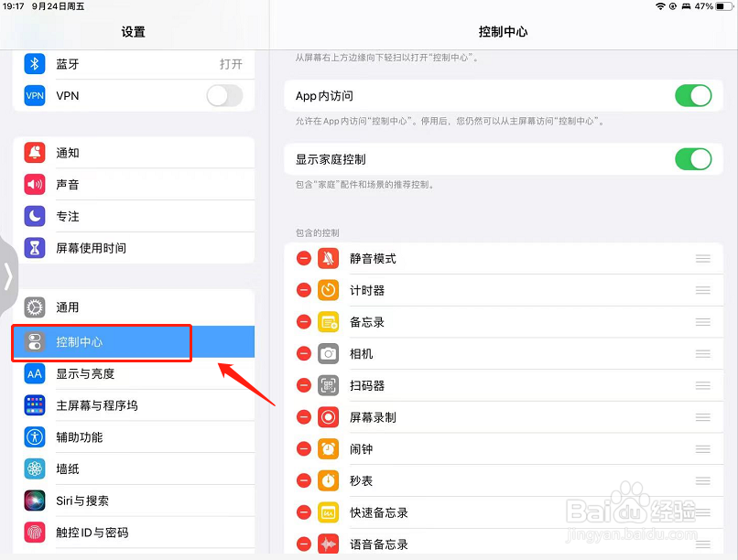This screenshot has height=560, width=738.
Task: Open the 主屏幕与程序坞 settings row
Action: click(x=134, y=405)
